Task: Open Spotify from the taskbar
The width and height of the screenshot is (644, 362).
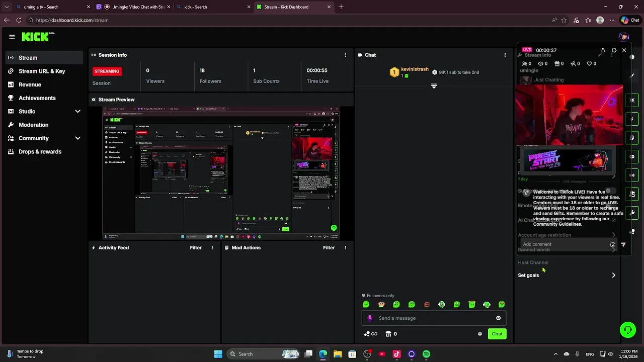Action: [x=426, y=354]
